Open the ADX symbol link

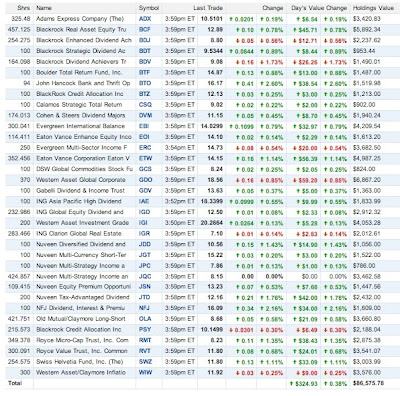click(145, 19)
